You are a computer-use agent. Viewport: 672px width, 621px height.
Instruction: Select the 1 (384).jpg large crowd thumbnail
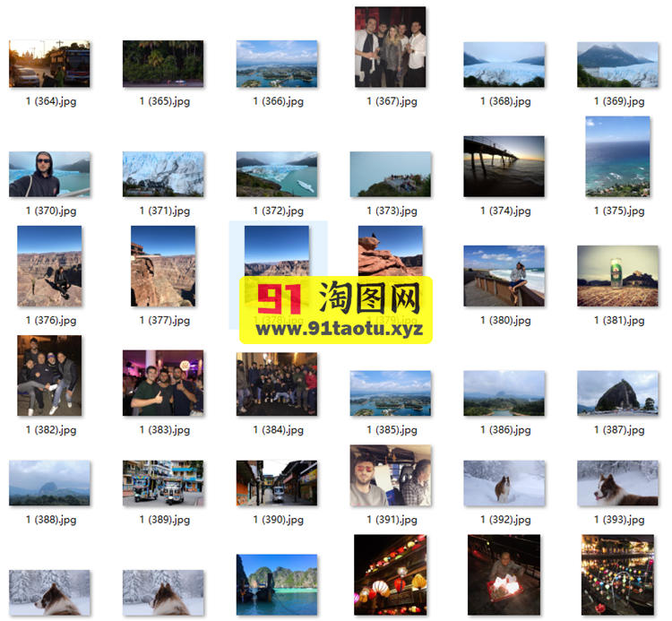pyautogui.click(x=277, y=384)
